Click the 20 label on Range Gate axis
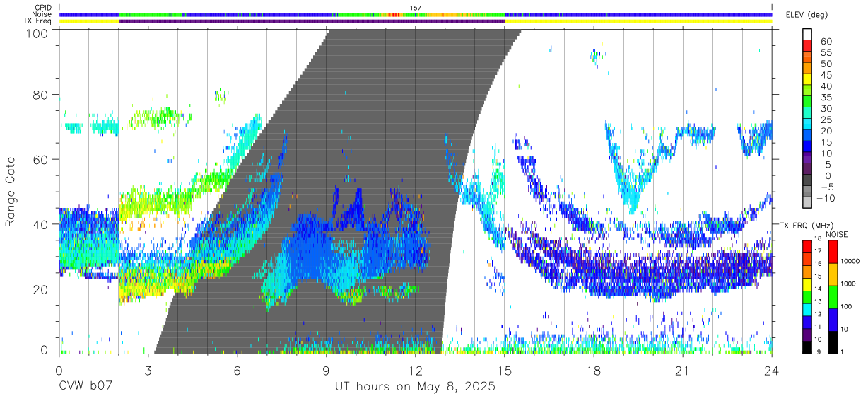868x401 pixels. click(42, 289)
